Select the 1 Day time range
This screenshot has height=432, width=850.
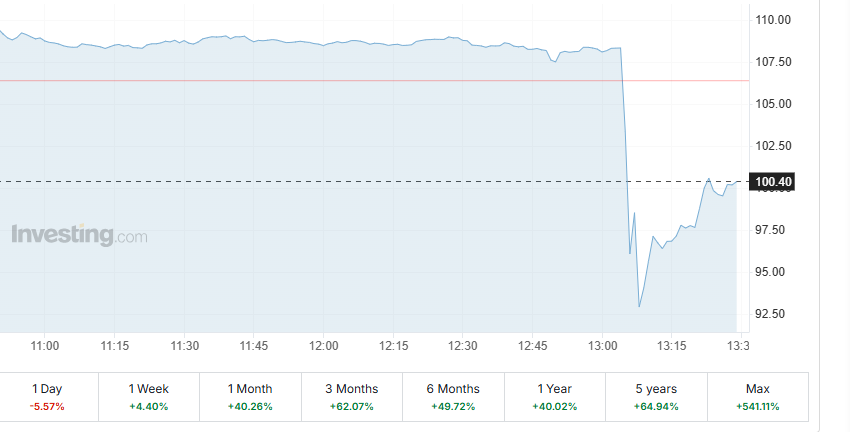[x=48, y=397]
